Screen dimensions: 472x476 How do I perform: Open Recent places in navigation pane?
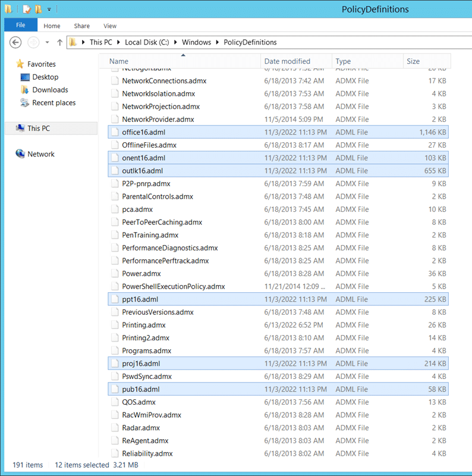[x=54, y=103]
